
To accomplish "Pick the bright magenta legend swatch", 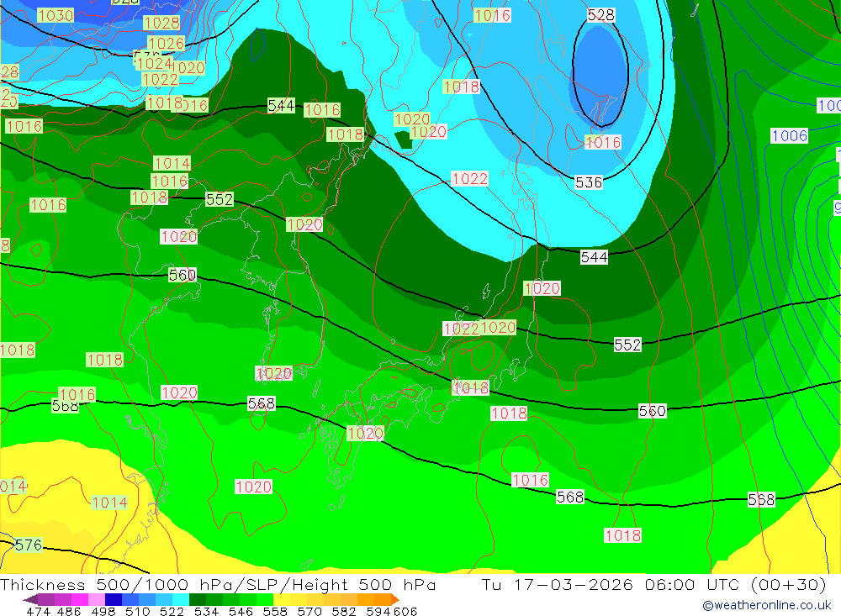I will (x=79, y=599).
